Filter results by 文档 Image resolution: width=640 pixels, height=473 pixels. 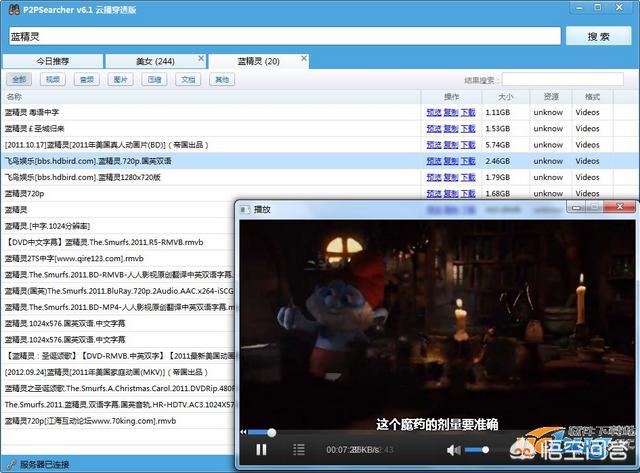pyautogui.click(x=188, y=79)
